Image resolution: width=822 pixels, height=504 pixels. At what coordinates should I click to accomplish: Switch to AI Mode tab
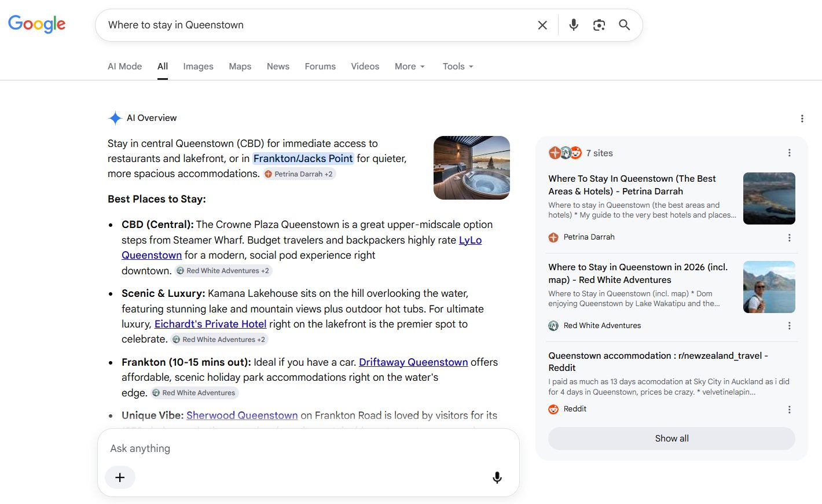click(124, 67)
